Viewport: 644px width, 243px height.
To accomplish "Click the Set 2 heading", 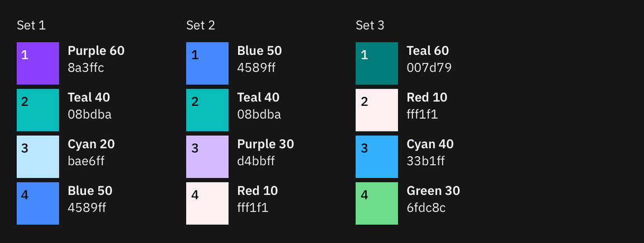I will click(x=201, y=25).
